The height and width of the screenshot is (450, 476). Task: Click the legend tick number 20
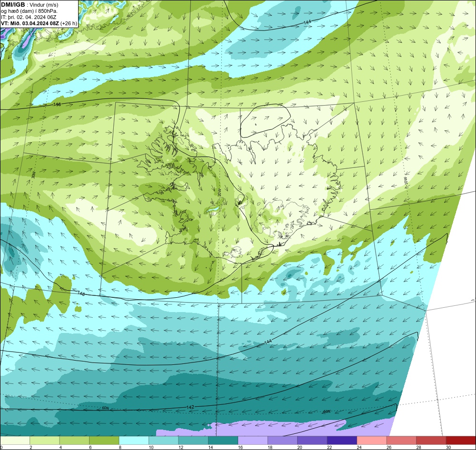[300, 447]
